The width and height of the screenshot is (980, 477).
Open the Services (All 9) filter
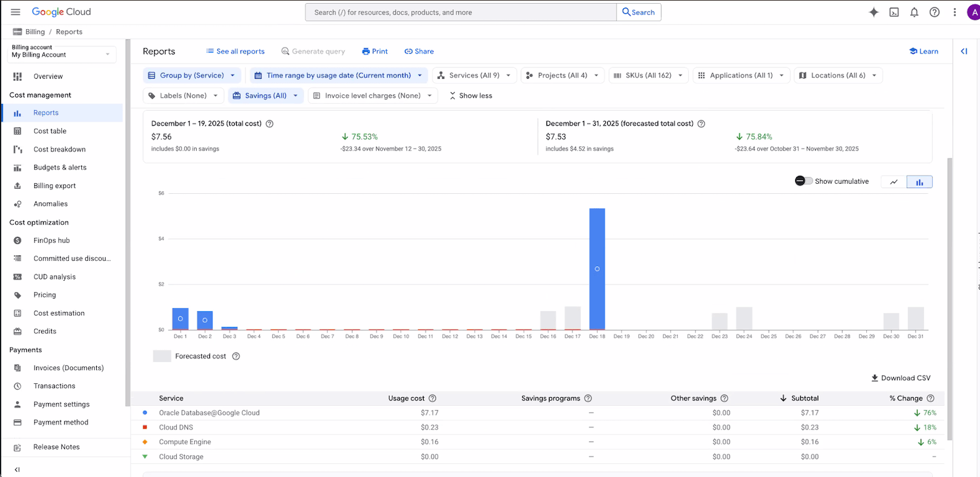click(475, 76)
